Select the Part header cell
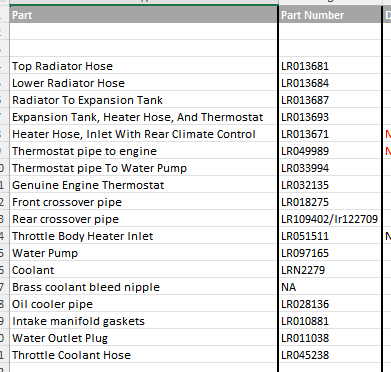The height and width of the screenshot is (372, 391). pyautogui.click(x=144, y=15)
